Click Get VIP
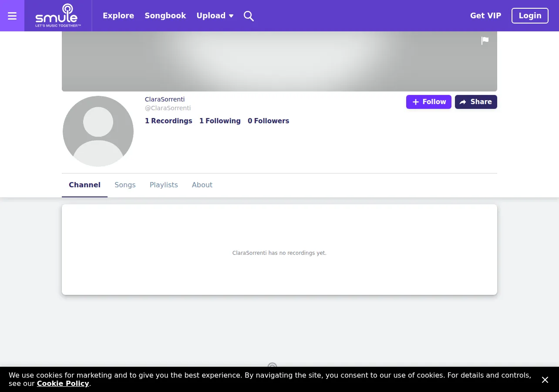This screenshot has height=392, width=559. (x=485, y=16)
